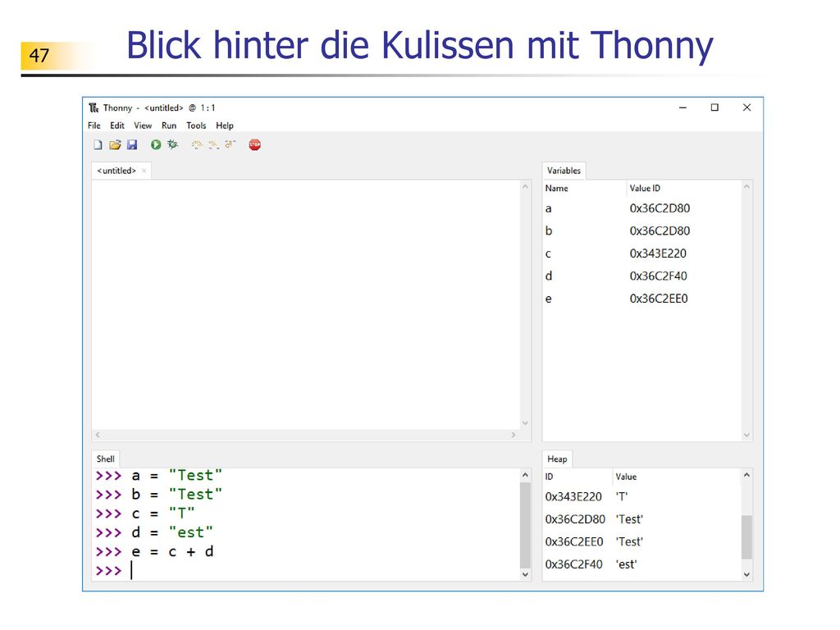Image resolution: width=840 pixels, height=630 pixels.
Task: Click the Shell scrollbar up arrow
Action: point(525,475)
